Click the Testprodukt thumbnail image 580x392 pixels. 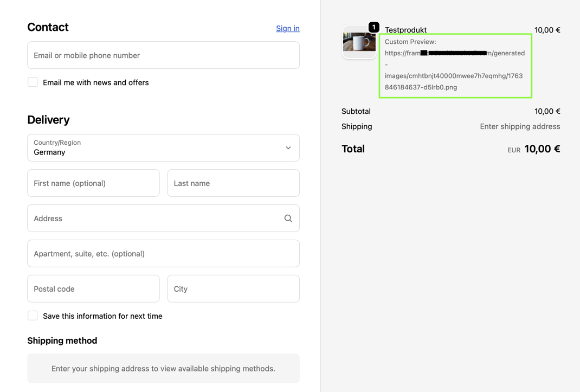359,42
